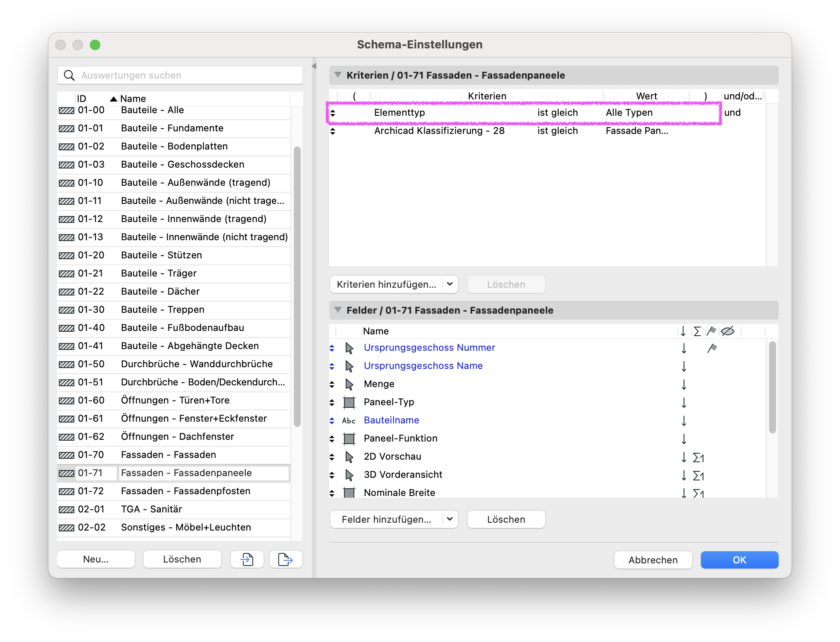The height and width of the screenshot is (642, 840).
Task: Click the Abbrechen button
Action: pyautogui.click(x=653, y=560)
